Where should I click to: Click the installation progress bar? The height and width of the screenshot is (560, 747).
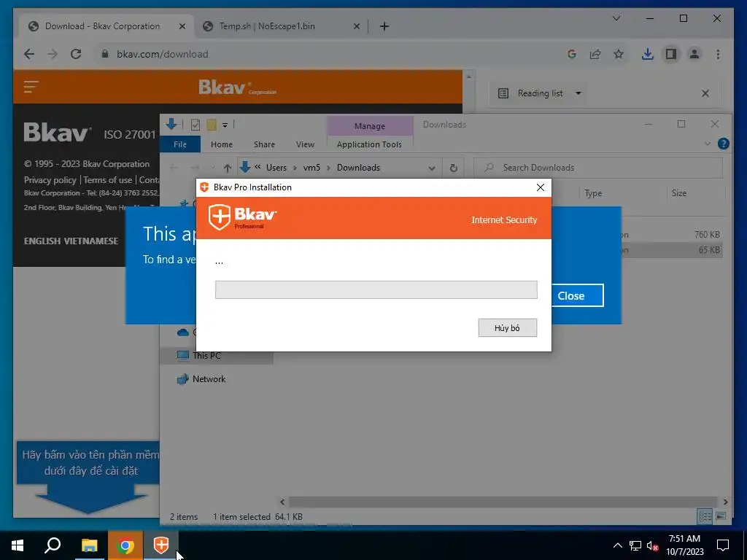376,289
